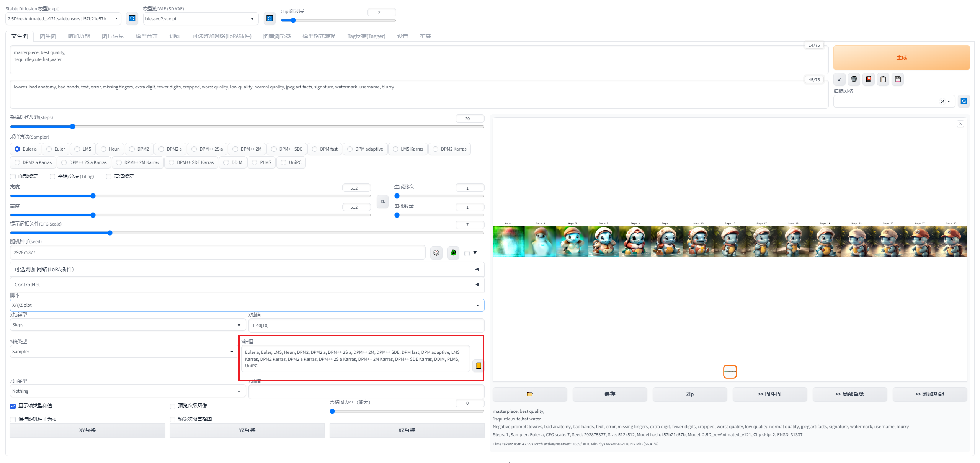Open the Z轴类型 Nothing dropdown
980x463 pixels.
(128, 391)
